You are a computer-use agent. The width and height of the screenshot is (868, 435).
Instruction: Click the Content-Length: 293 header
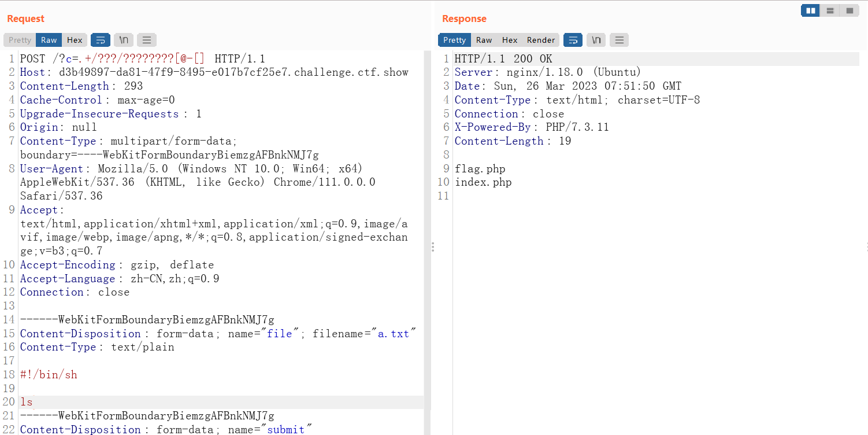[x=81, y=86]
